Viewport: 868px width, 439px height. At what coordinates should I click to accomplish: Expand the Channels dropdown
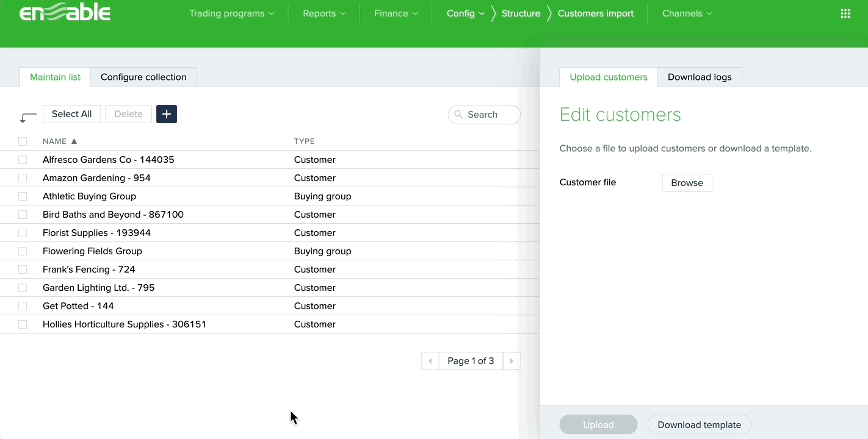tap(687, 13)
